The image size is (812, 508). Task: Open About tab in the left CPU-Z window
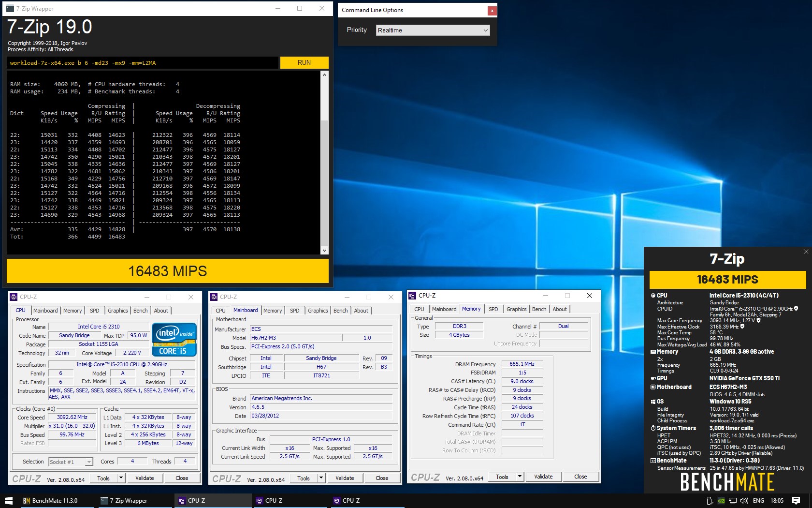tap(161, 311)
